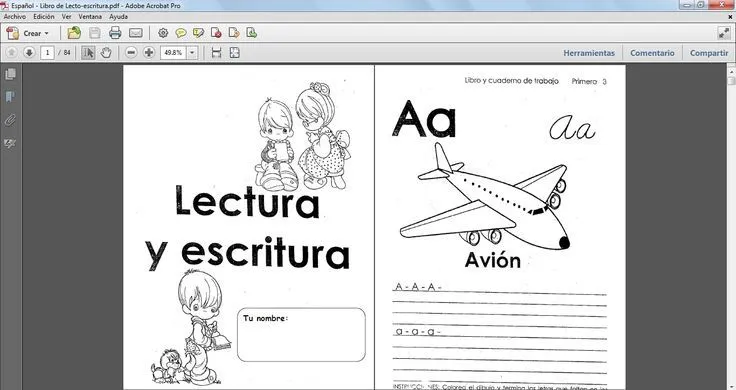Show bookmarks panel in sidebar
Screen dimensions: 736x390
click(x=10, y=97)
